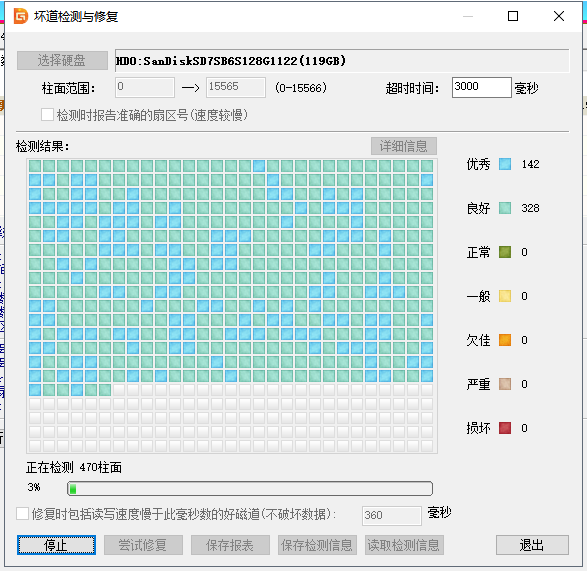The width and height of the screenshot is (587, 571).
Task: Close the 坏道检测与修复 window
Action: point(559,16)
